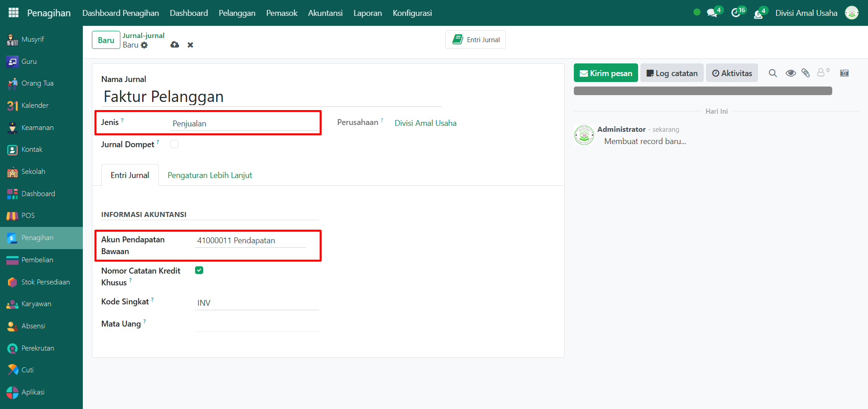Viewport: 868px width, 409px height.
Task: Click the Kode Singkat input field
Action: click(x=257, y=303)
